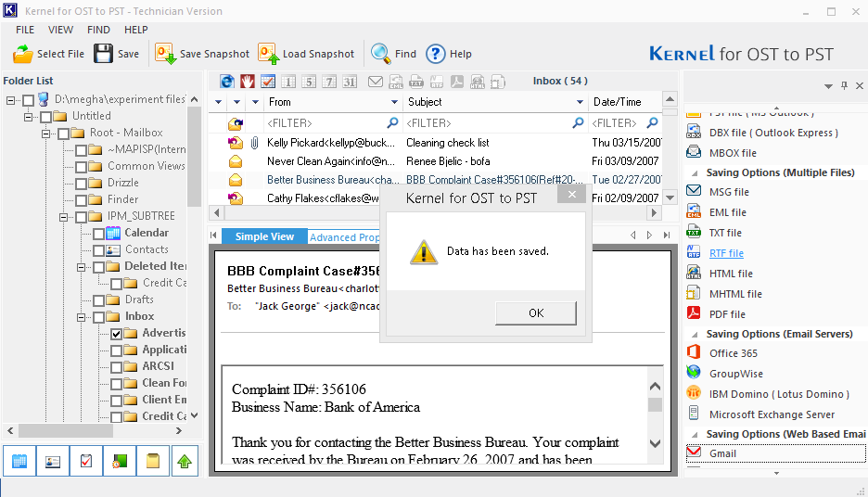Select the 31-day calendar view icon
Screen dimensions: 868x497
[x=350, y=82]
